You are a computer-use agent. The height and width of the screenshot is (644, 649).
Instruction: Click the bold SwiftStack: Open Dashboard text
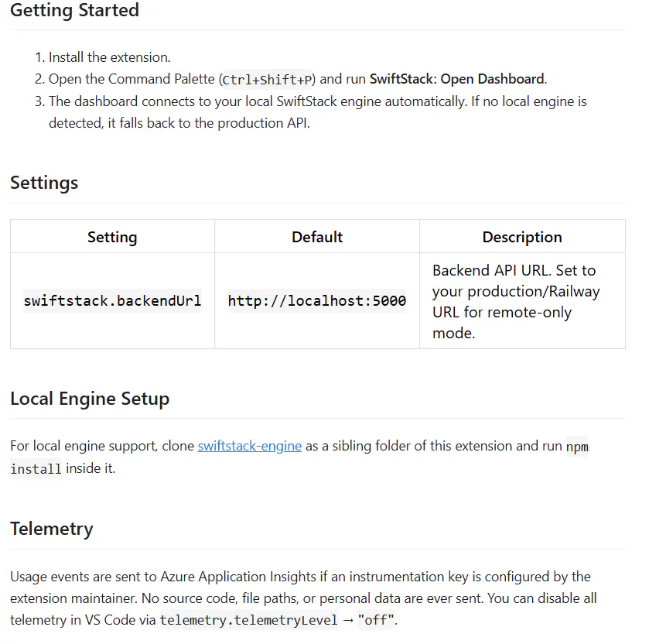[x=457, y=79]
